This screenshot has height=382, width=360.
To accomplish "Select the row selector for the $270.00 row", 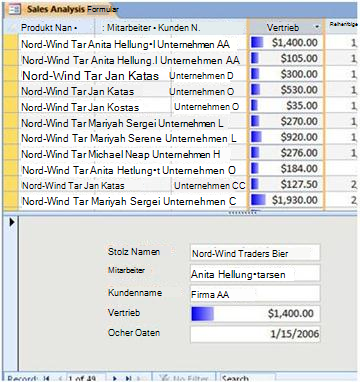I will point(11,121).
